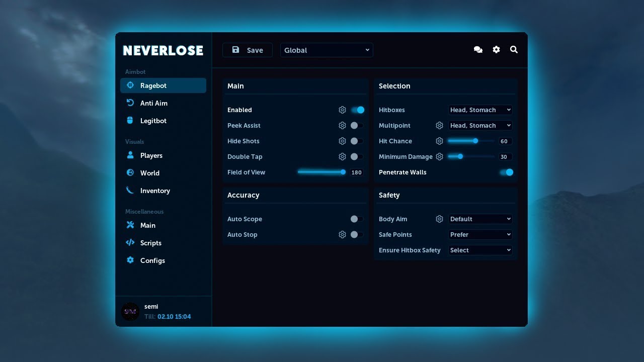Switch to the Ragebot tab
The height and width of the screenshot is (362, 644).
(163, 85)
